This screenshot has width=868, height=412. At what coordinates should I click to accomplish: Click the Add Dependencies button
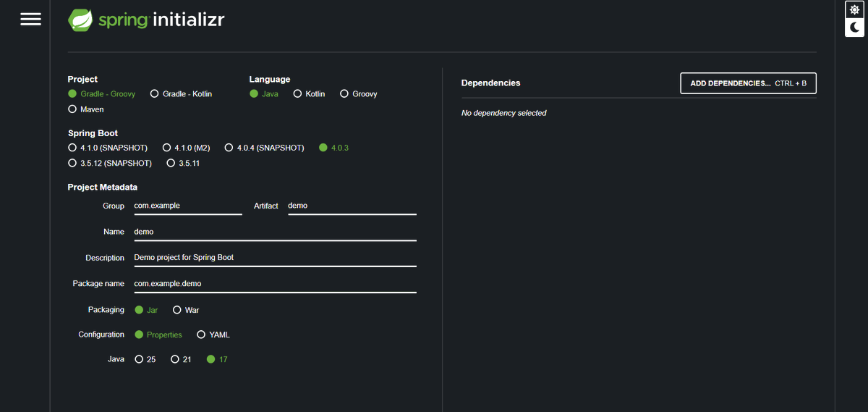(x=748, y=83)
